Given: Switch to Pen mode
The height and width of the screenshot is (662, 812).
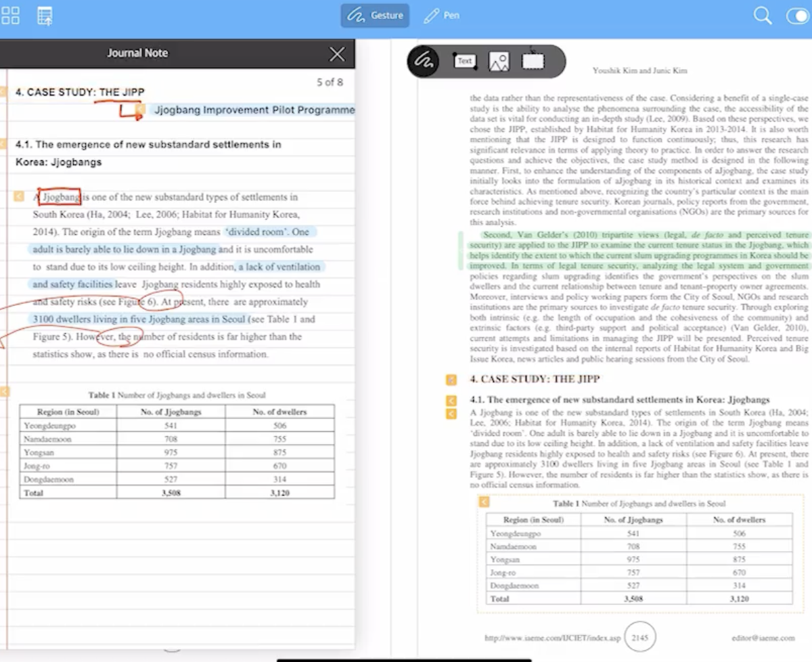Looking at the screenshot, I should tap(442, 15).
